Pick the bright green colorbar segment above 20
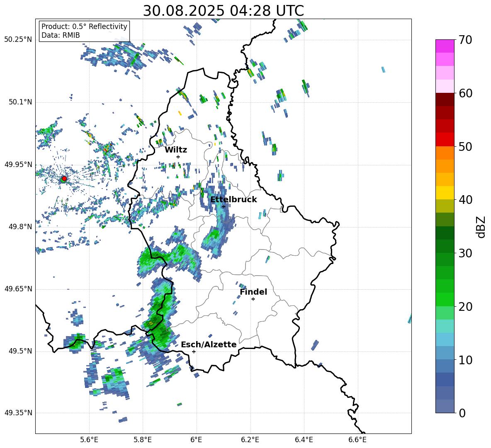This screenshot has height=448, width=491. tap(445, 299)
